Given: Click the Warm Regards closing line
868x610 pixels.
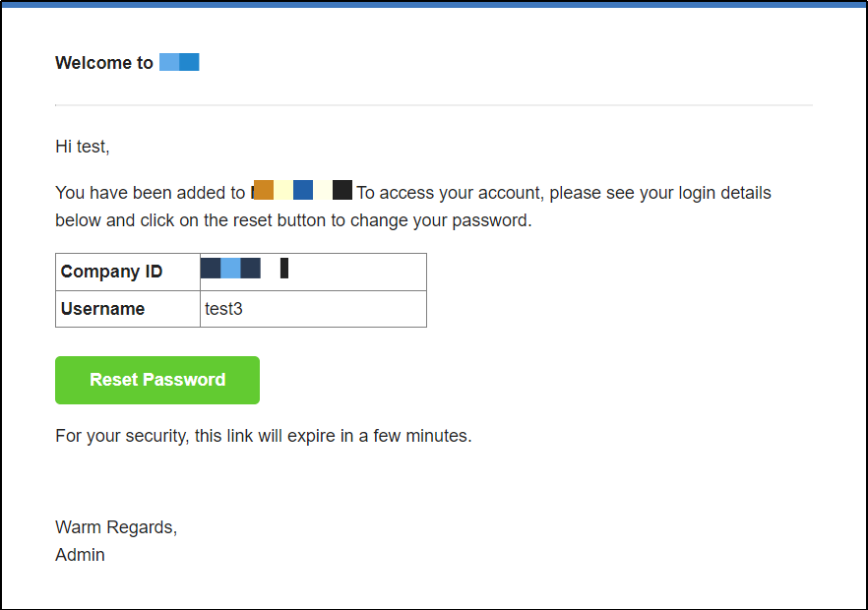Looking at the screenshot, I should 116,527.
